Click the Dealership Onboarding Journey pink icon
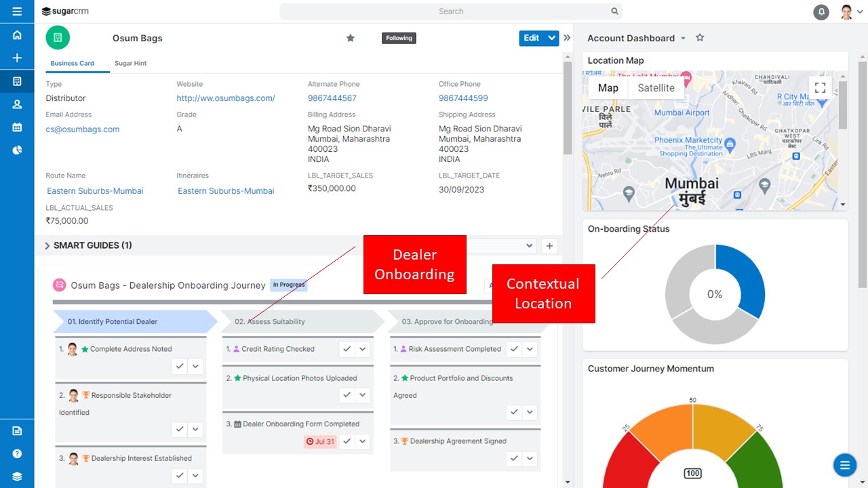 60,285
